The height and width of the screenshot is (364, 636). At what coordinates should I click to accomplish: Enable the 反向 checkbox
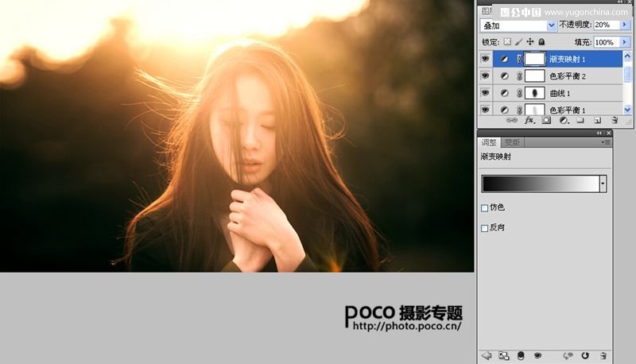click(484, 228)
